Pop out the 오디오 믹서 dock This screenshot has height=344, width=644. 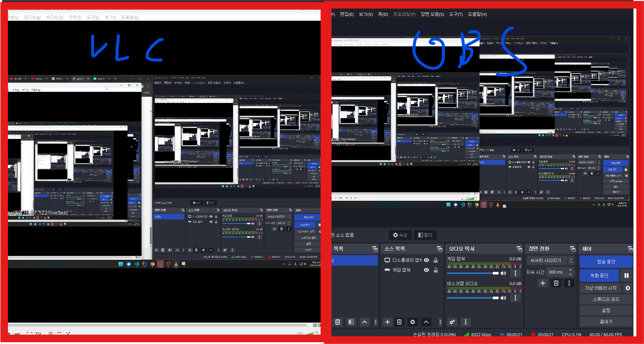coord(519,249)
